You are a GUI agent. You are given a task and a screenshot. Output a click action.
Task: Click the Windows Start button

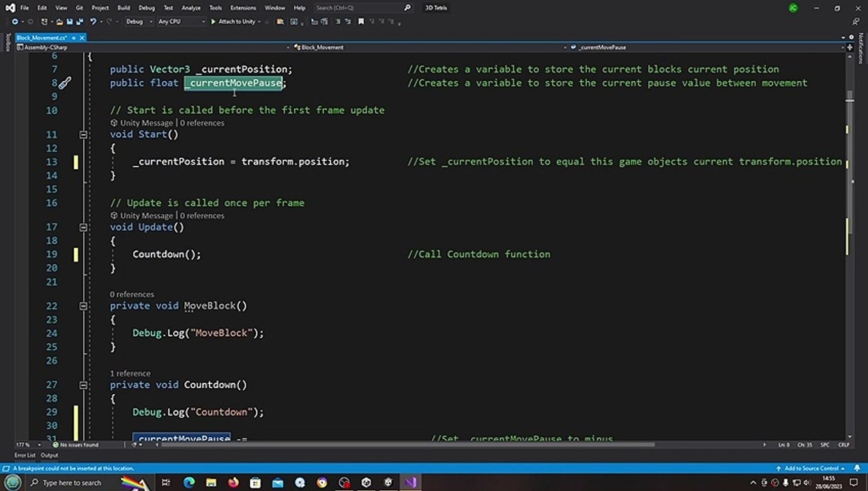pos(12,482)
